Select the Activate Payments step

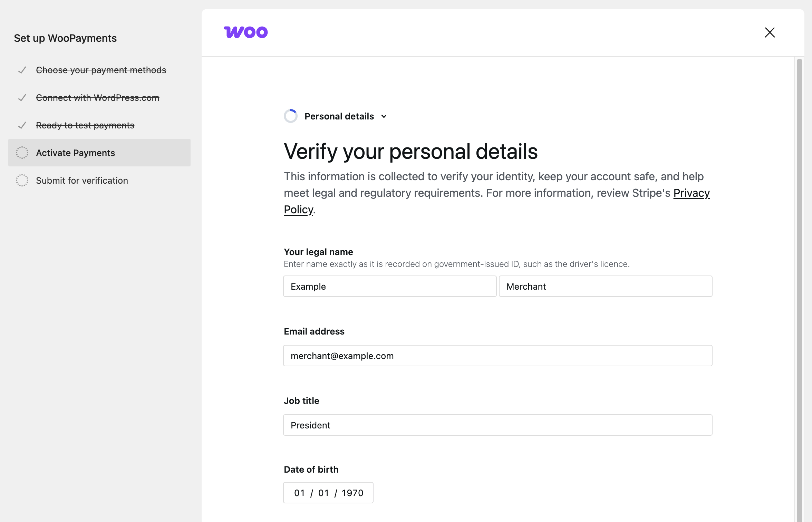[75, 153]
